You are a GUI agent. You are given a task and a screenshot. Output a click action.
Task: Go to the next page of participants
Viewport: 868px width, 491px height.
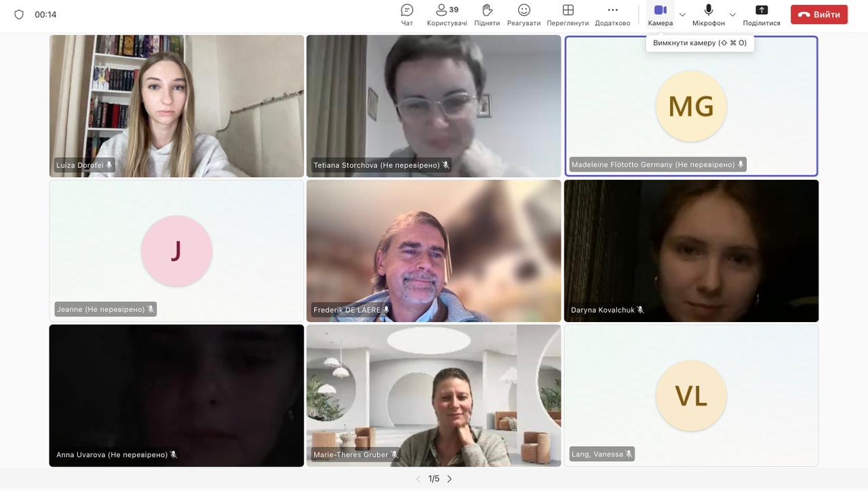(x=449, y=479)
